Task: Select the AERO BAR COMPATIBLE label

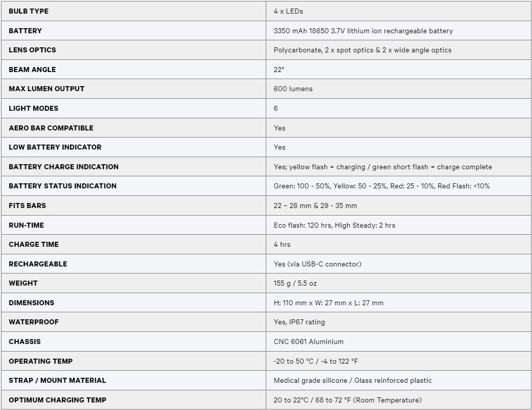Action: [x=51, y=128]
